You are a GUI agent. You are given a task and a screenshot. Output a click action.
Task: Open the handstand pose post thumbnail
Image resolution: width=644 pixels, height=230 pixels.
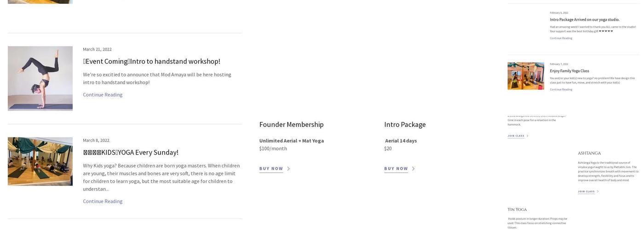point(40,78)
